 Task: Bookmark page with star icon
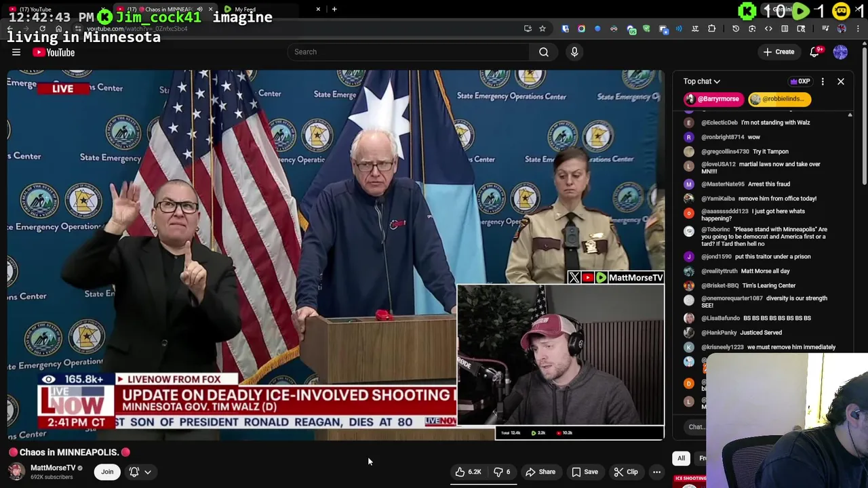tap(542, 28)
